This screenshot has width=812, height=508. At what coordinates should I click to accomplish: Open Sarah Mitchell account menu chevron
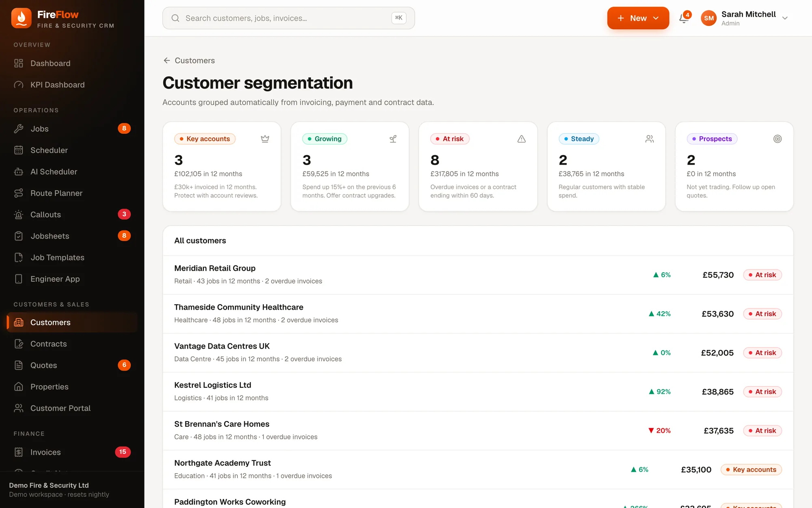coord(785,18)
